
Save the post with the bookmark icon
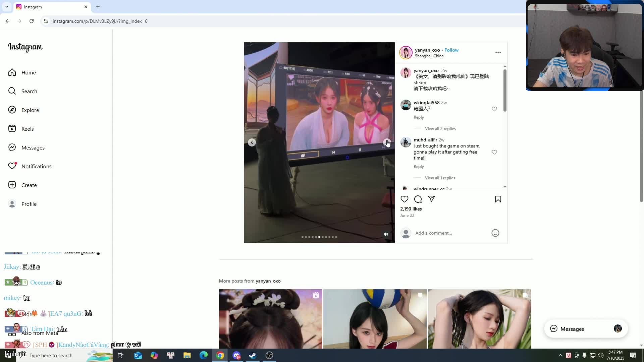(498, 199)
